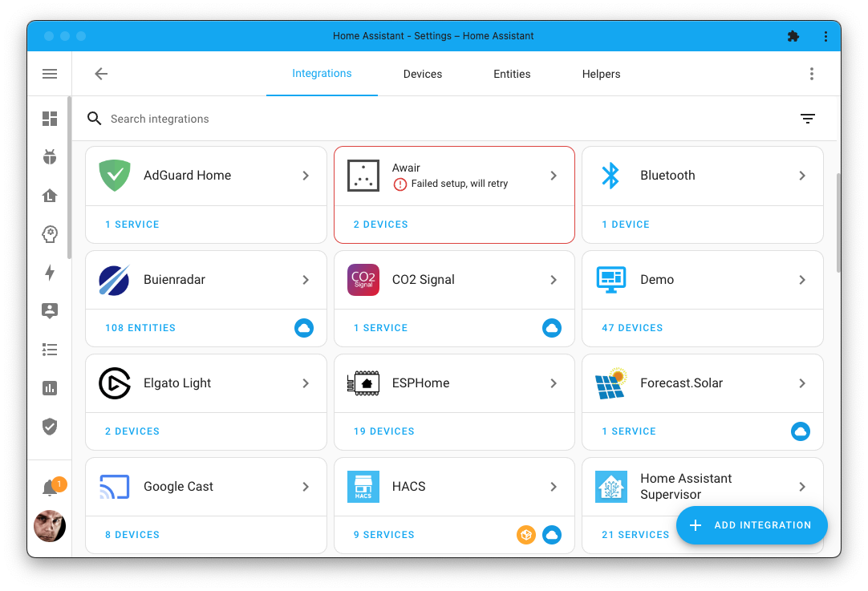This screenshot has height=591, width=868.
Task: Switch to the Devices tab
Action: click(x=423, y=73)
